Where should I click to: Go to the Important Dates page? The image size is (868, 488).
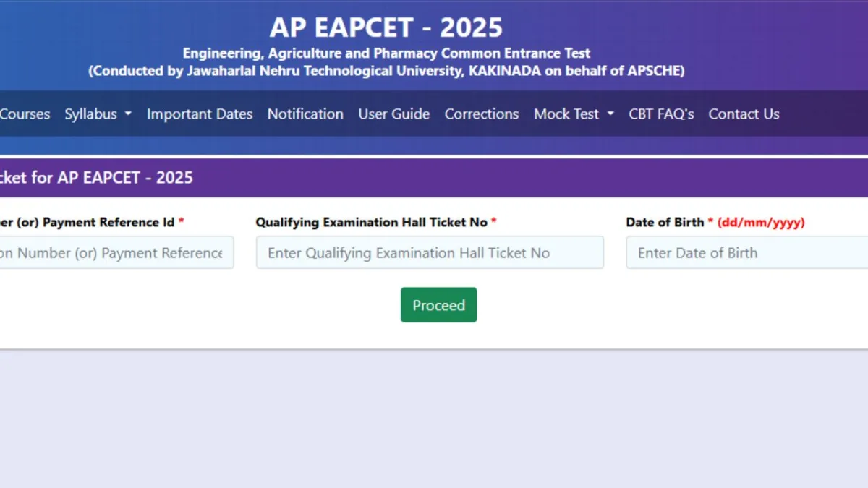pos(200,114)
